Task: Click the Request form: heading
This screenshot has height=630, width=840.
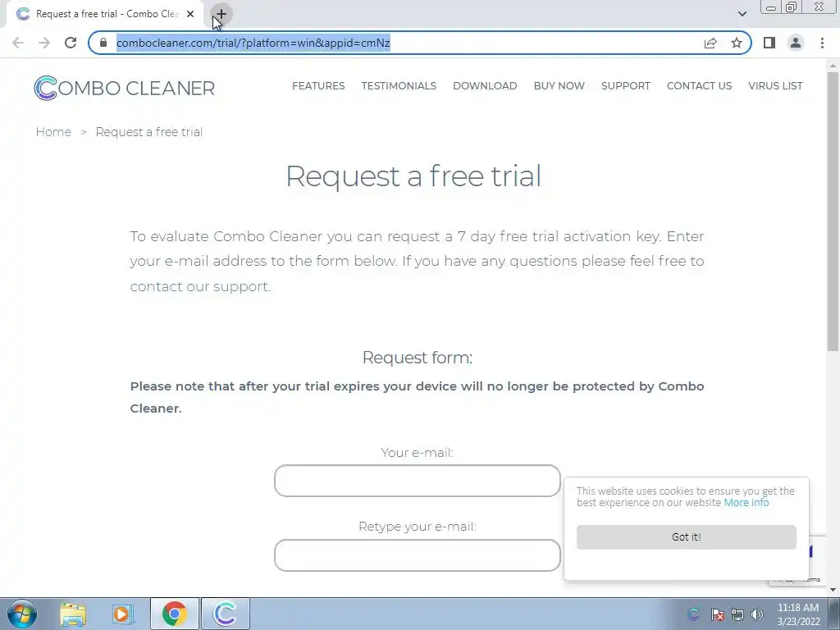Action: (x=418, y=358)
